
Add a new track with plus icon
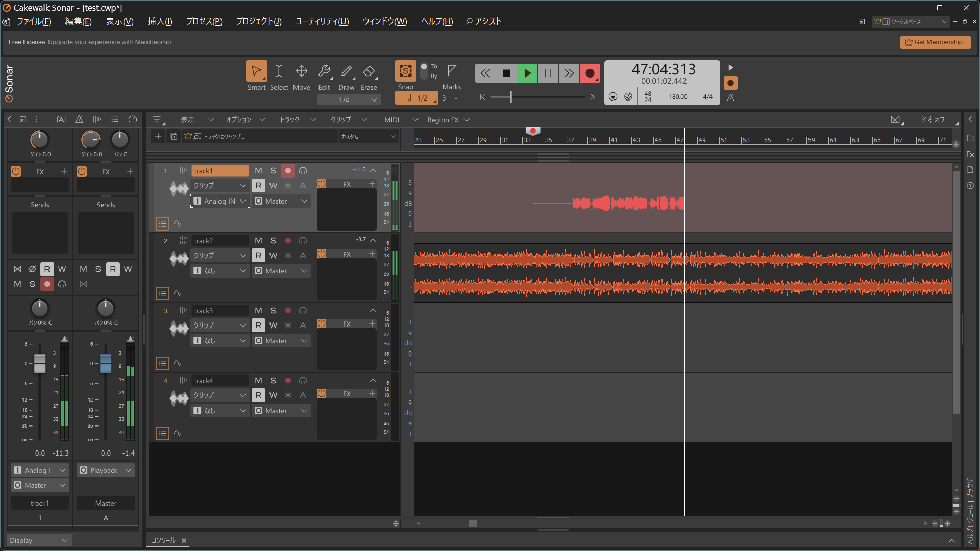(x=158, y=136)
